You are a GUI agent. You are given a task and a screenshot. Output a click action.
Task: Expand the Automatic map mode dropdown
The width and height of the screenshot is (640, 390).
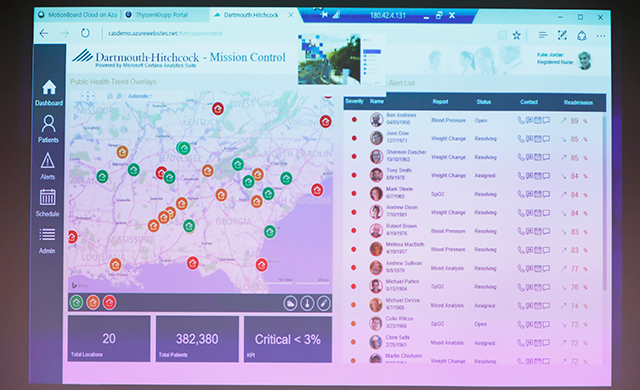[x=140, y=96]
